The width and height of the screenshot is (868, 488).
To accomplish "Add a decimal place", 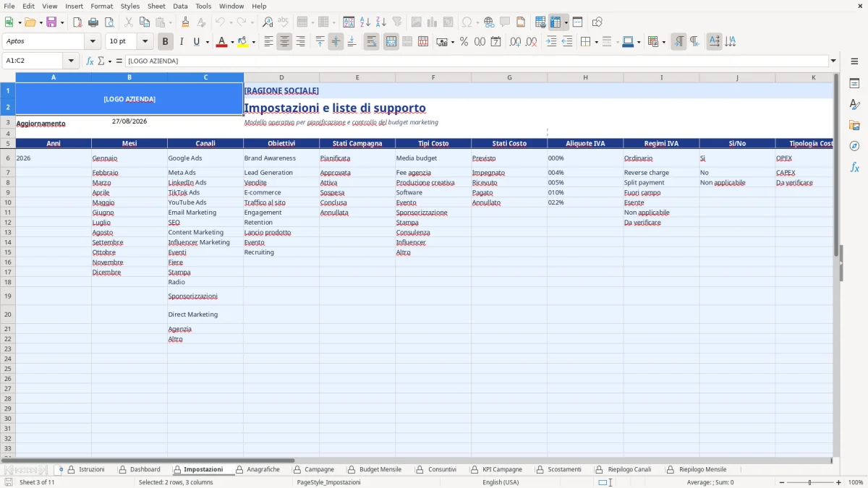I will coord(516,42).
